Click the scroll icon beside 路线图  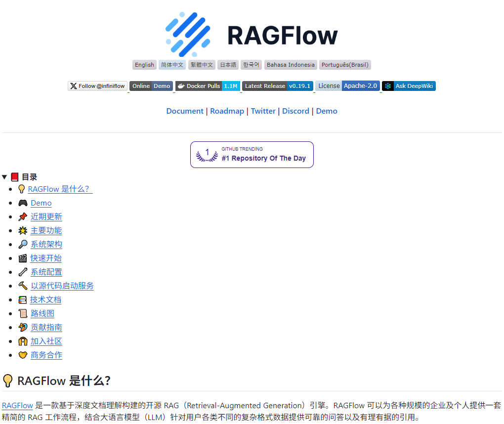click(23, 313)
